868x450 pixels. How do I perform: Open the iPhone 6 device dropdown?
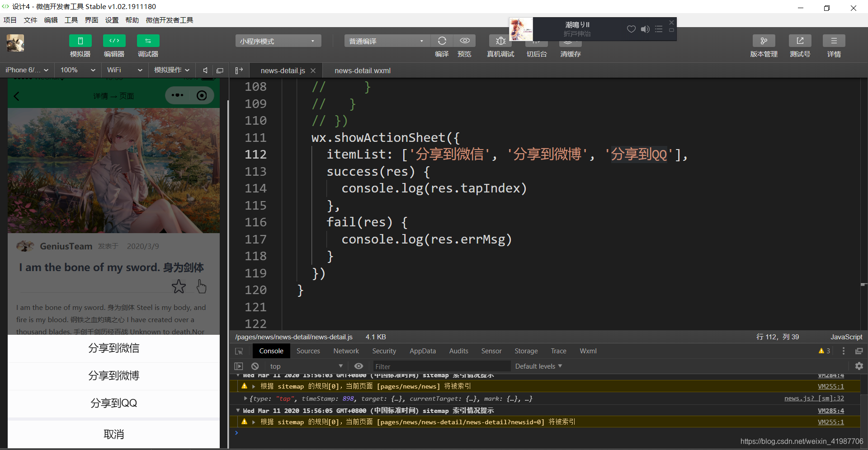27,70
